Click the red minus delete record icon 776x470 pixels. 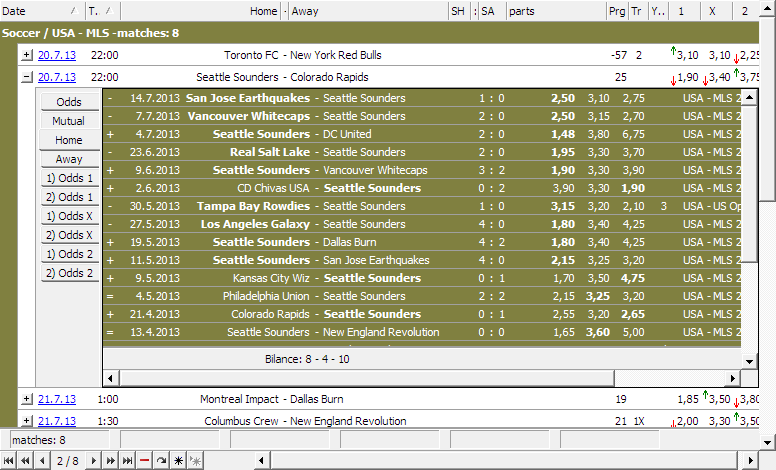(x=144, y=461)
